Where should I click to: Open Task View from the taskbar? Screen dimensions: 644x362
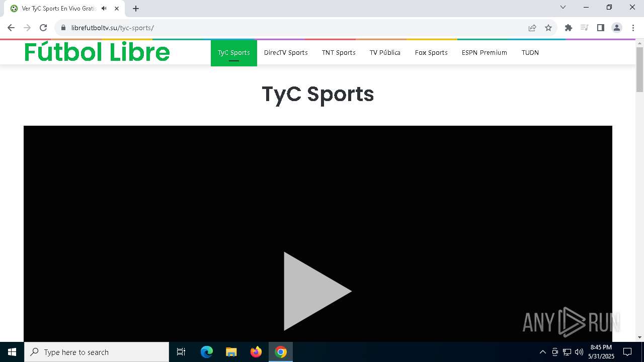click(181, 352)
